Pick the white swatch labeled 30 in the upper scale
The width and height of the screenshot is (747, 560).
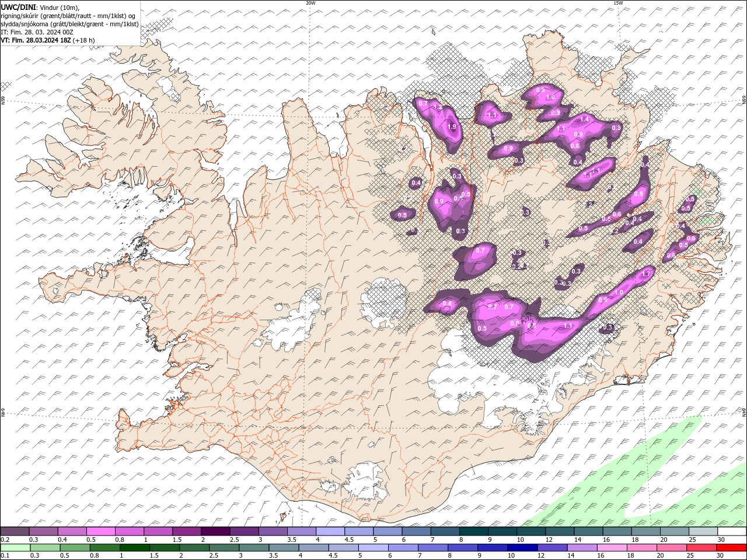(x=732, y=531)
